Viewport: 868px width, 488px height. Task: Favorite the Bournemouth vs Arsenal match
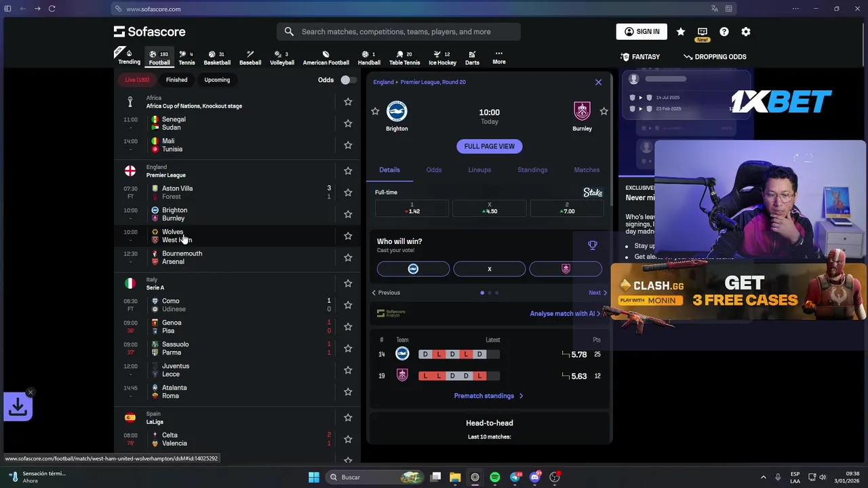[x=348, y=258]
